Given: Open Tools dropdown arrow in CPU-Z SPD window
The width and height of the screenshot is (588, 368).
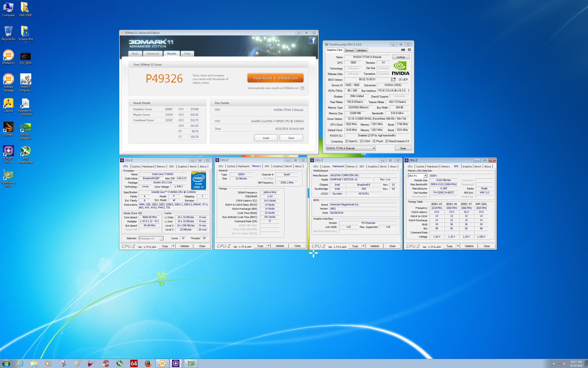Looking at the screenshot, I should click(458, 246).
